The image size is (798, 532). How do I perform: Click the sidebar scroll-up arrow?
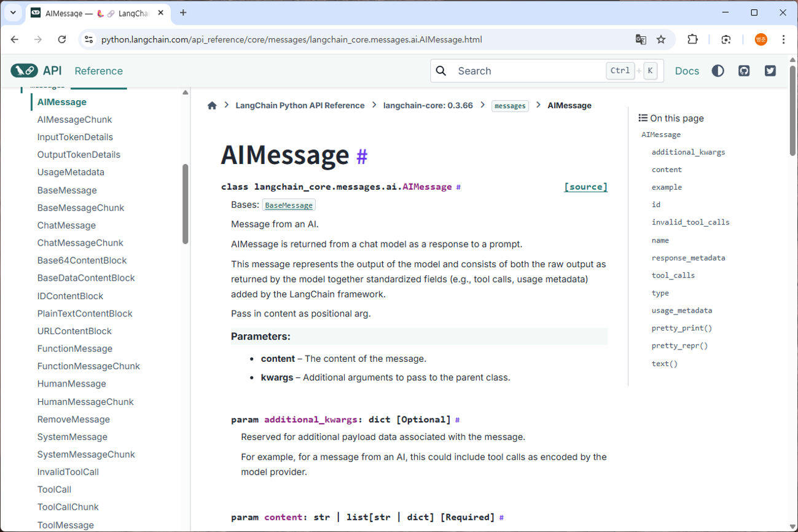point(186,93)
